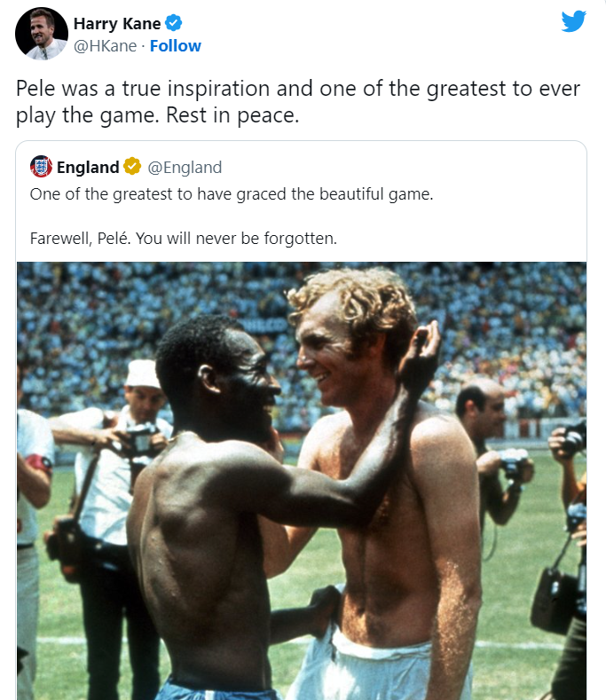
Task: Open the embedded photo of two players embracing
Action: pos(302,481)
